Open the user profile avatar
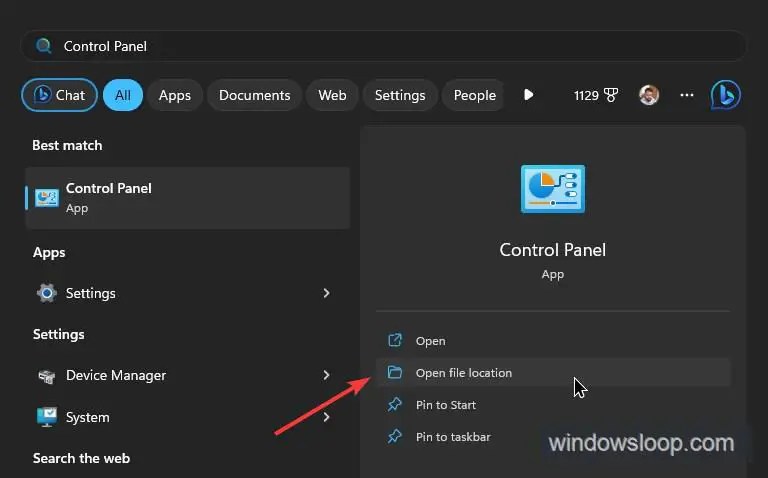 pyautogui.click(x=649, y=95)
